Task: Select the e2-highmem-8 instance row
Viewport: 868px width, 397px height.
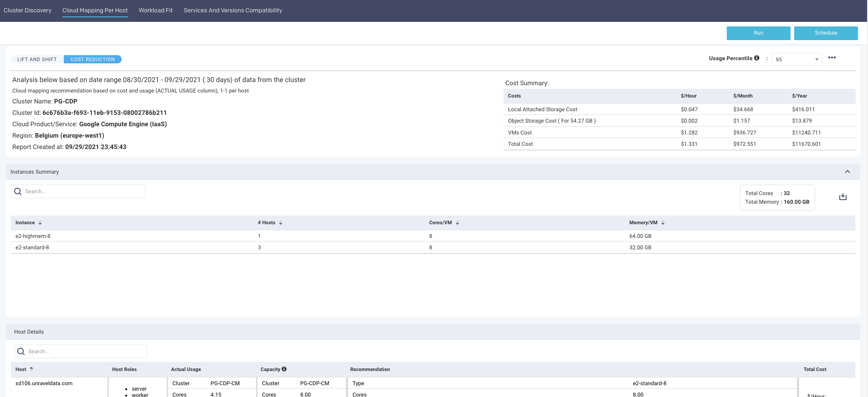Action: click(433, 236)
